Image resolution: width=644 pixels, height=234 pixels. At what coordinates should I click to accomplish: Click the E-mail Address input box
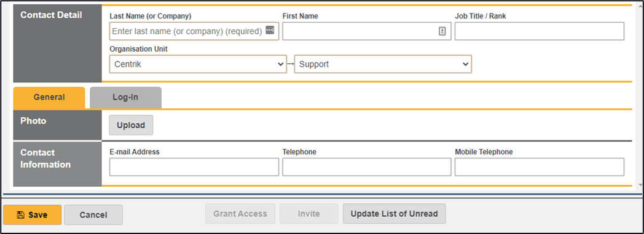click(x=194, y=166)
